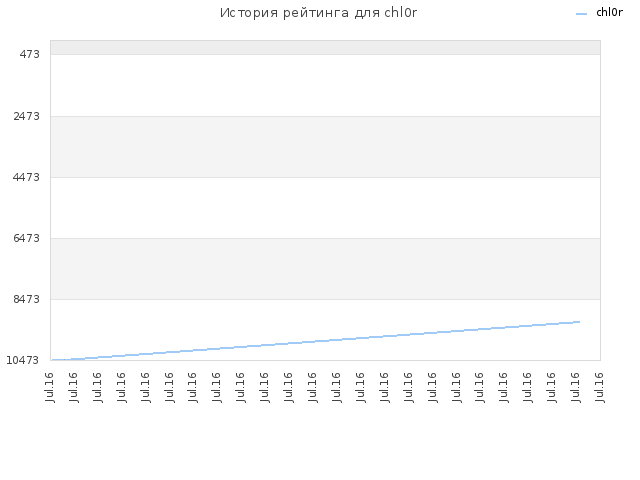Click the 6473 y-axis label
Image resolution: width=640 pixels, height=480 pixels.
click(27, 238)
